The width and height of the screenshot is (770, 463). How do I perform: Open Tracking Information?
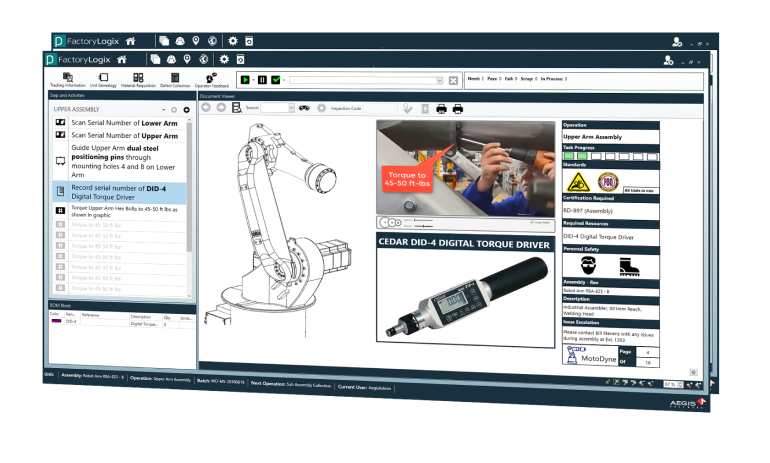pyautogui.click(x=68, y=80)
